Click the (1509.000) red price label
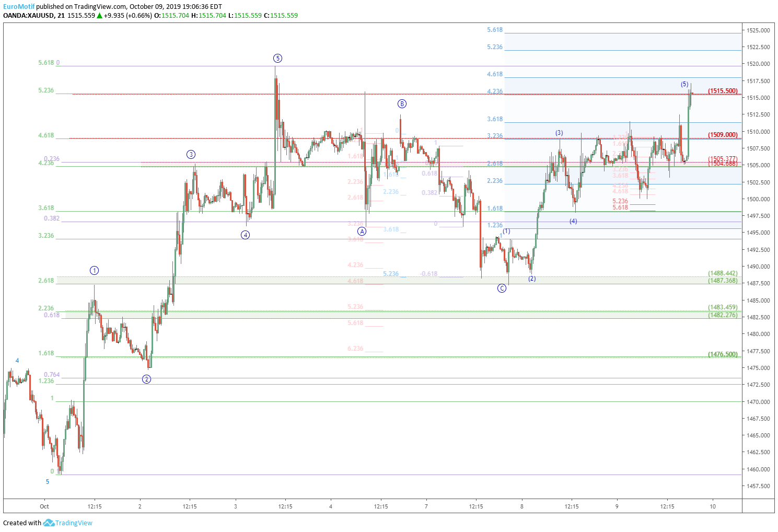778x532 pixels. (x=723, y=135)
